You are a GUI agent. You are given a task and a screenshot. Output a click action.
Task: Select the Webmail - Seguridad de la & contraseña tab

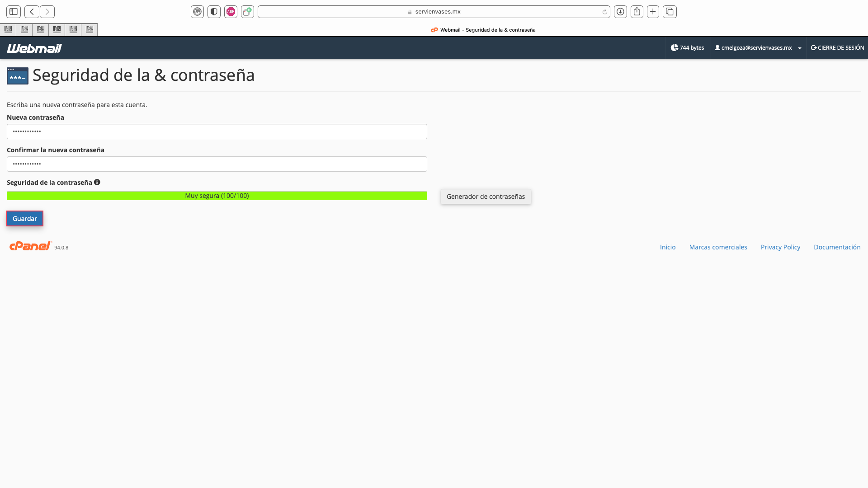(483, 30)
